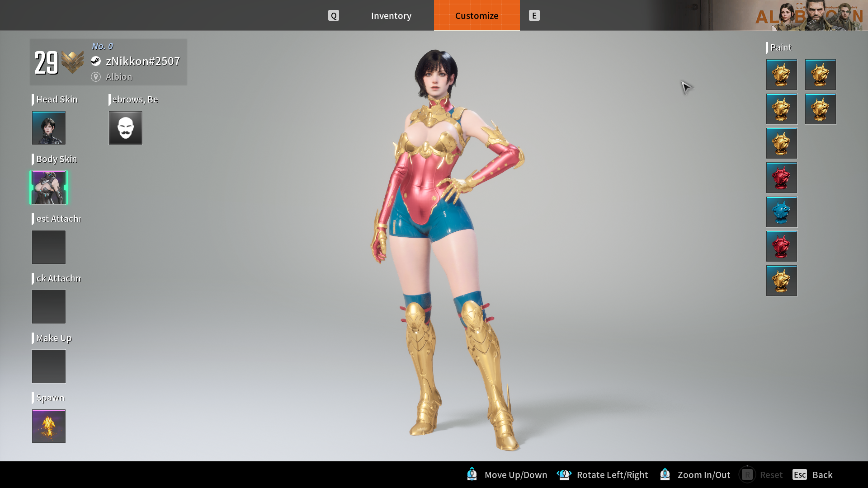Click the Head Skin label
Screen dimensions: 868x488
coord(57,99)
